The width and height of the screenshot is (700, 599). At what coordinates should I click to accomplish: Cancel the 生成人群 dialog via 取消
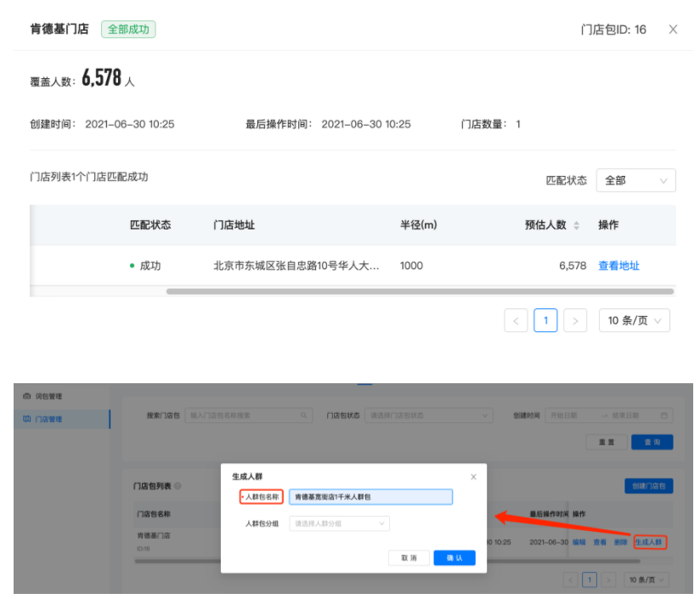tap(409, 558)
